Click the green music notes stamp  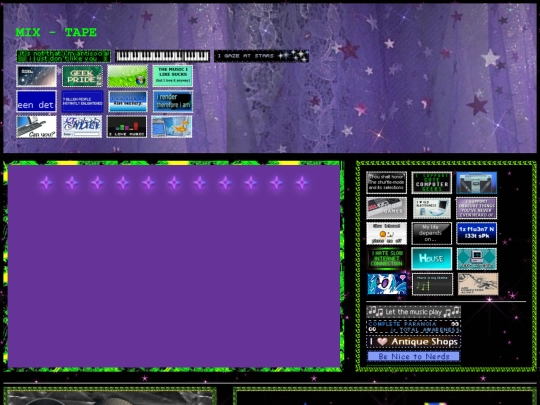tap(432, 284)
